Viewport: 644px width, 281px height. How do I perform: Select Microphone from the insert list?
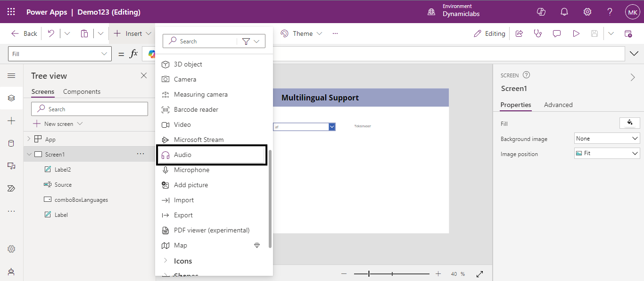click(x=191, y=170)
